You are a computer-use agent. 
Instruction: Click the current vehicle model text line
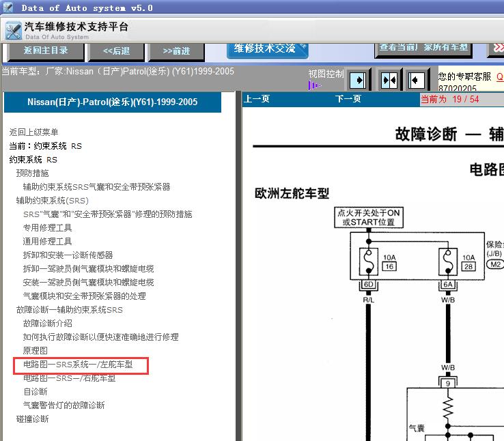[118, 71]
